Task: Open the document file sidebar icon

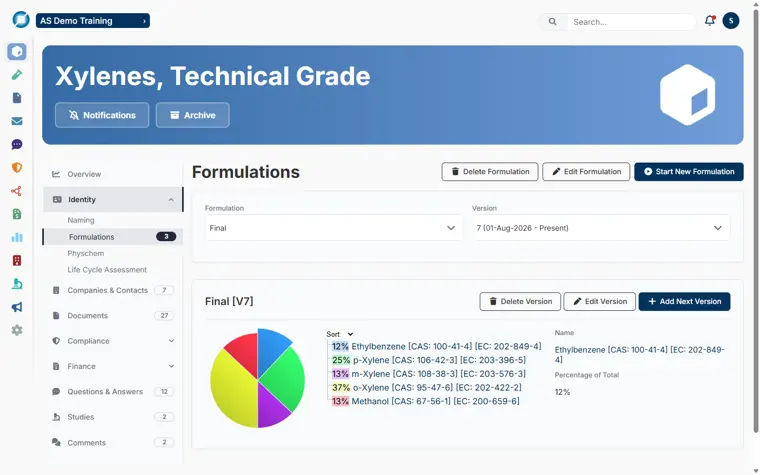Action: (17, 98)
